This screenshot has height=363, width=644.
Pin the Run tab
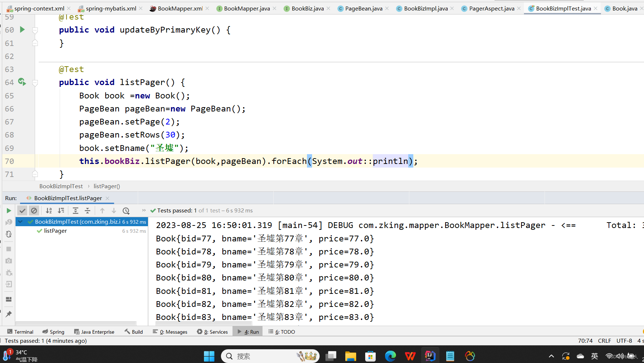[x=9, y=314]
